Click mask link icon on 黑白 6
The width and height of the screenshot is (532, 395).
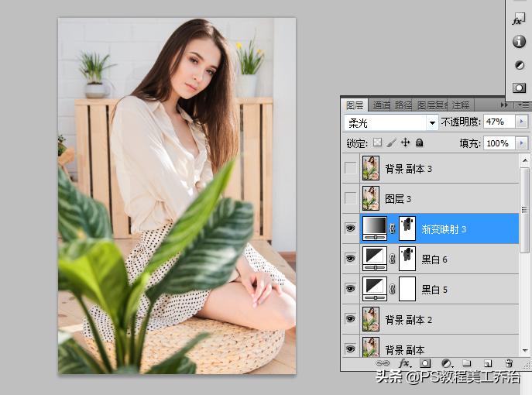pyautogui.click(x=393, y=259)
